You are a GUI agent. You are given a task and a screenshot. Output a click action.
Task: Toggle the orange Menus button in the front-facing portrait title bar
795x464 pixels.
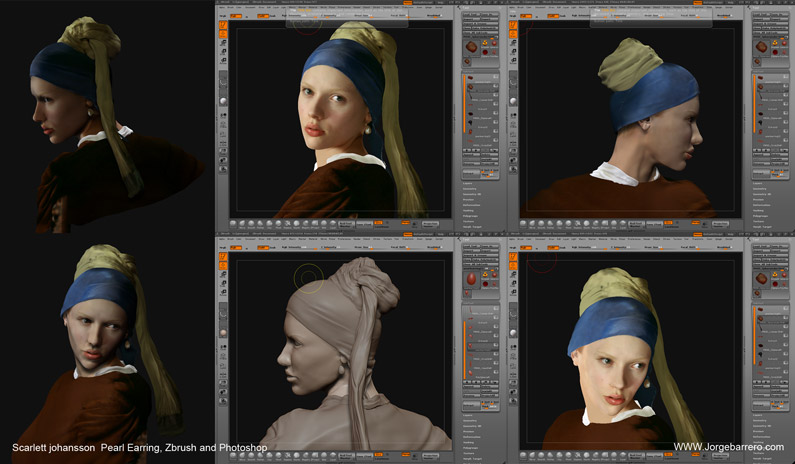click(408, 3)
